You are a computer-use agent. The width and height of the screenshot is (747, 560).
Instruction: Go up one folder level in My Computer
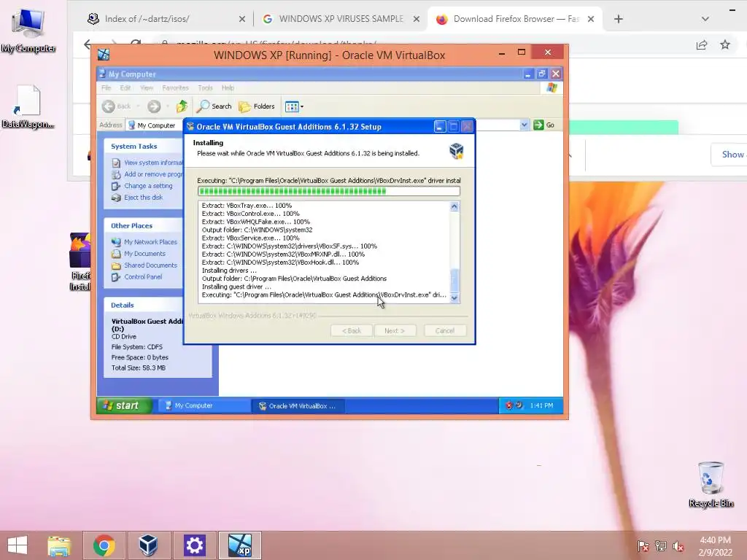tap(182, 106)
